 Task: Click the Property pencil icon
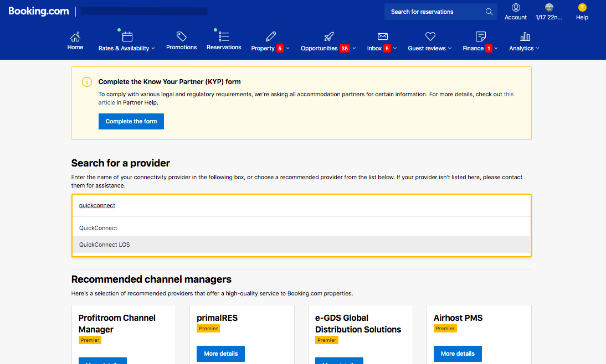270,37
